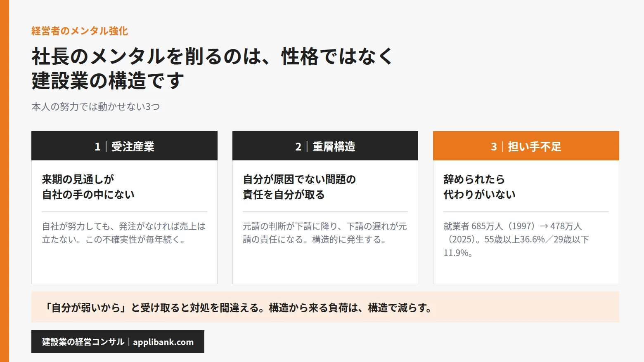Click the summary 「自分が弱いから」と受け取ると対処を間違える。
644x362 pixels.
tap(154, 308)
